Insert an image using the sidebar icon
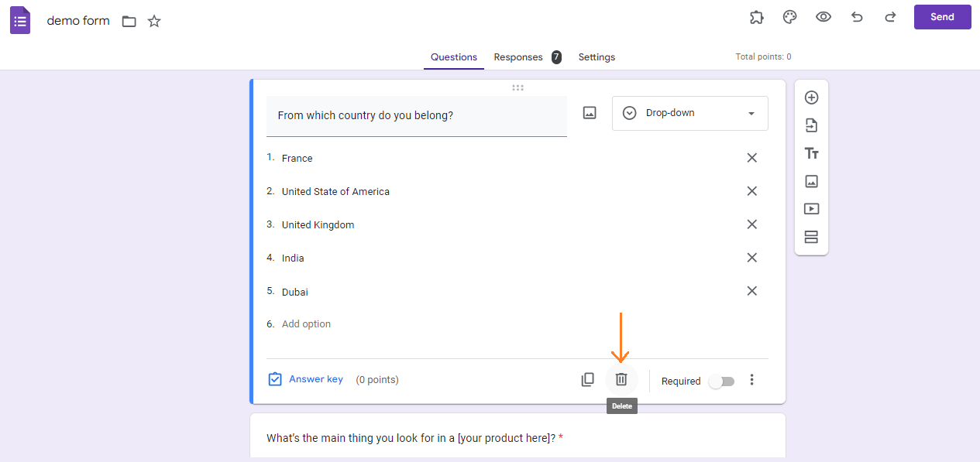Screen dimensions: 980x462 click(x=811, y=181)
